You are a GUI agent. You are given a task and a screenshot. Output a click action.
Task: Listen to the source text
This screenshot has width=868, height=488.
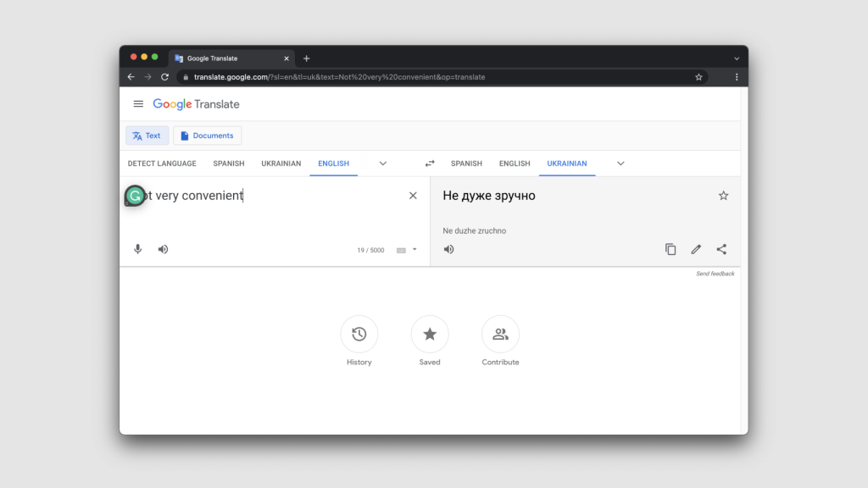pyautogui.click(x=163, y=249)
